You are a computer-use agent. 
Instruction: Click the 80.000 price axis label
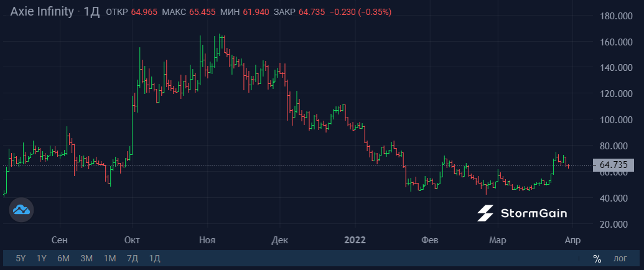click(615, 146)
